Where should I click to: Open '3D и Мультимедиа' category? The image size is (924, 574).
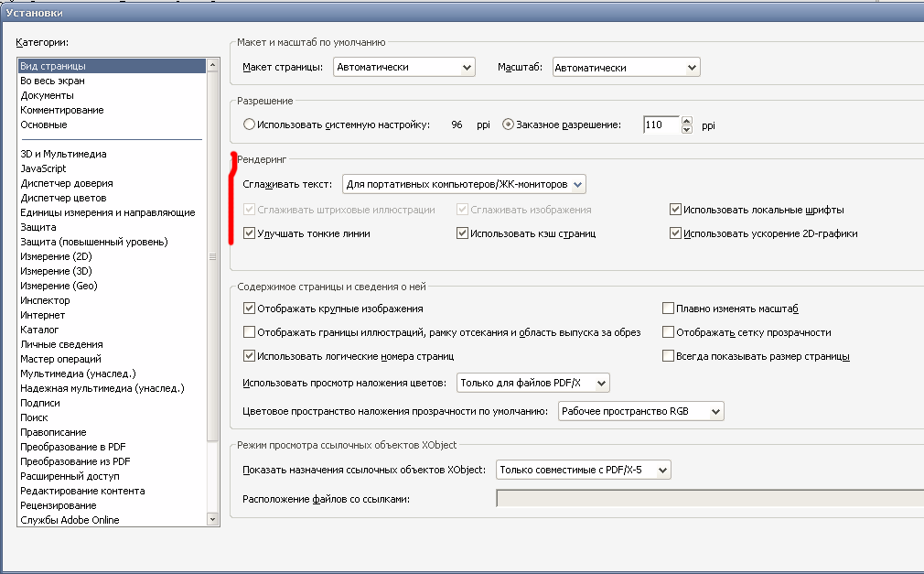63,154
